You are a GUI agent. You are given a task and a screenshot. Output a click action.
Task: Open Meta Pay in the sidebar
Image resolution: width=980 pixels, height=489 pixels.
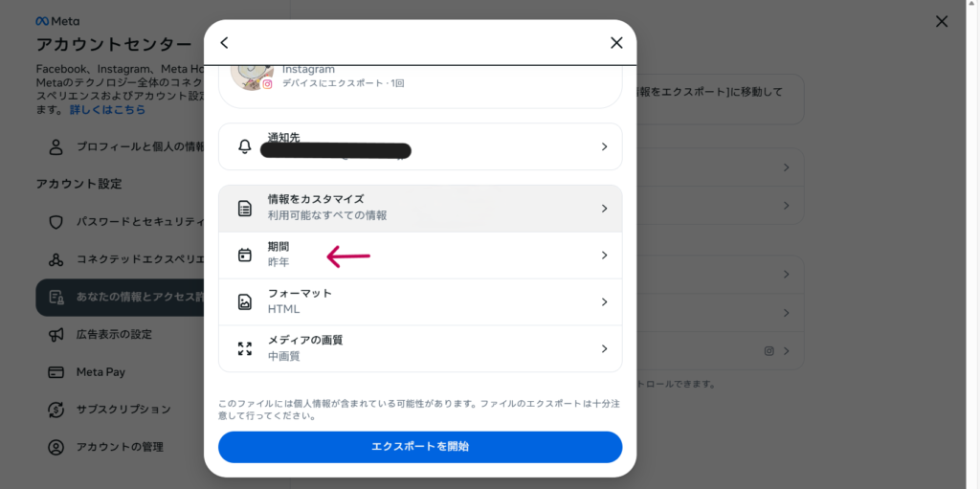click(x=100, y=372)
